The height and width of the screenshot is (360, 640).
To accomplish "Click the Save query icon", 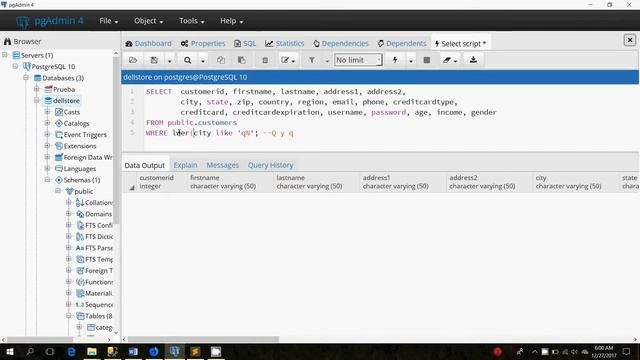I will pyautogui.click(x=154, y=60).
